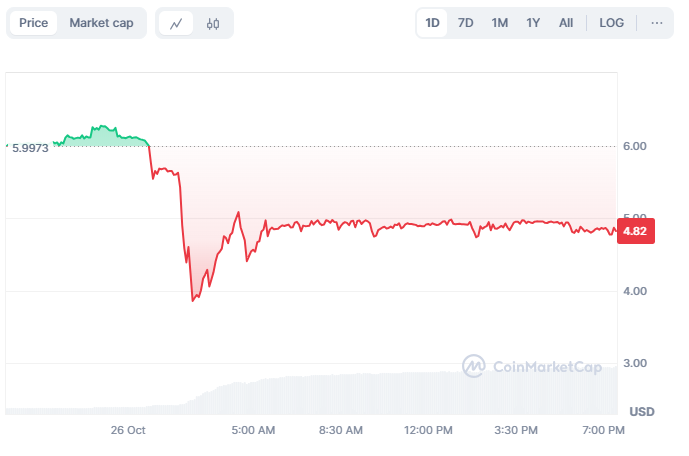Select the 1M time range

pyautogui.click(x=500, y=23)
